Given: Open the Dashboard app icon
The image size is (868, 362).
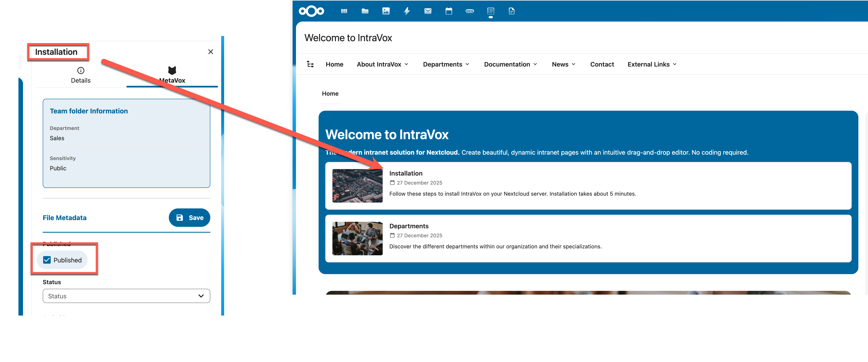Looking at the screenshot, I should point(344,11).
